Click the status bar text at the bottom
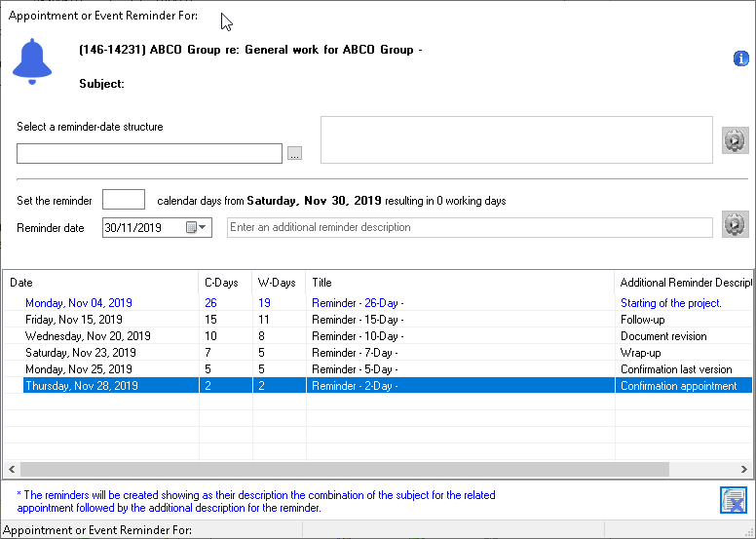The width and height of the screenshot is (756, 539). click(x=97, y=530)
